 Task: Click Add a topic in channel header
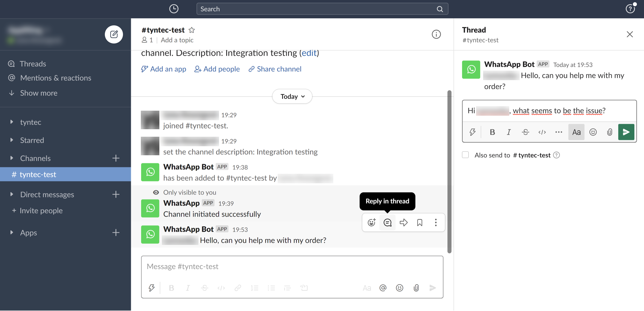click(177, 40)
